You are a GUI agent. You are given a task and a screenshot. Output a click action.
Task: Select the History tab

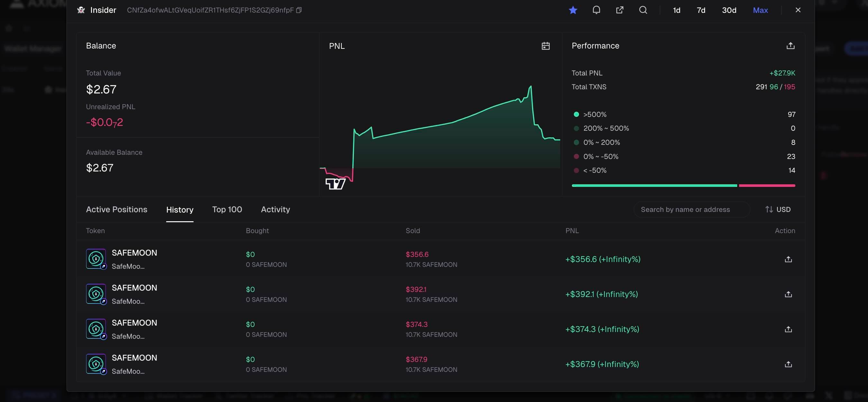(180, 210)
